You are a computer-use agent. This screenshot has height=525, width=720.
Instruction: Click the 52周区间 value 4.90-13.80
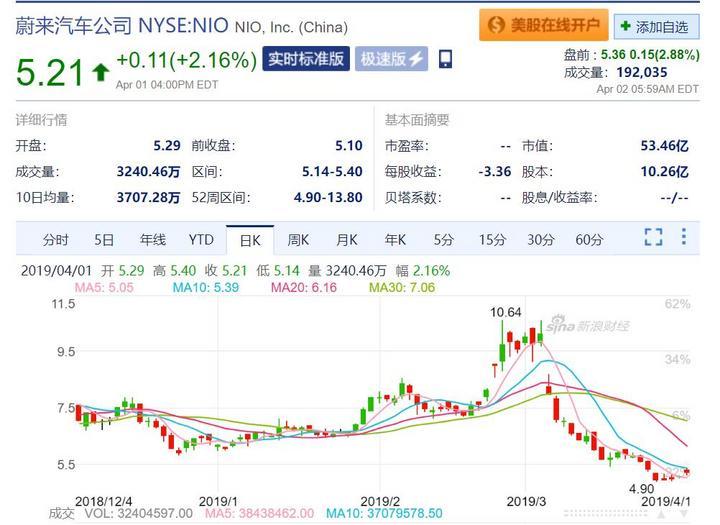[x=328, y=197]
